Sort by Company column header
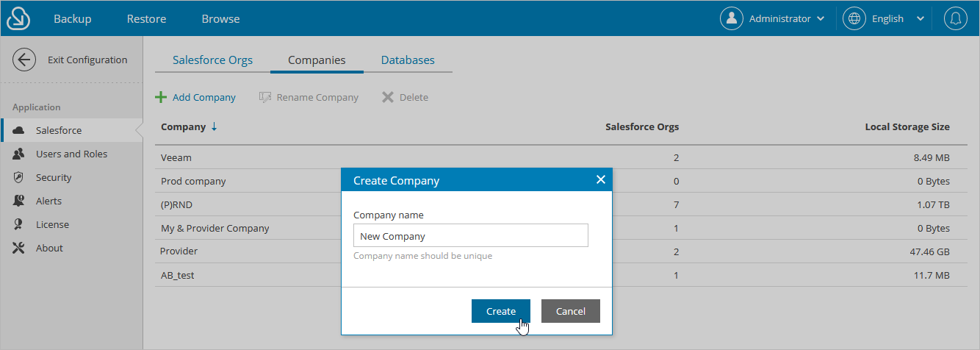Viewport: 980px width, 350px height. click(x=183, y=126)
